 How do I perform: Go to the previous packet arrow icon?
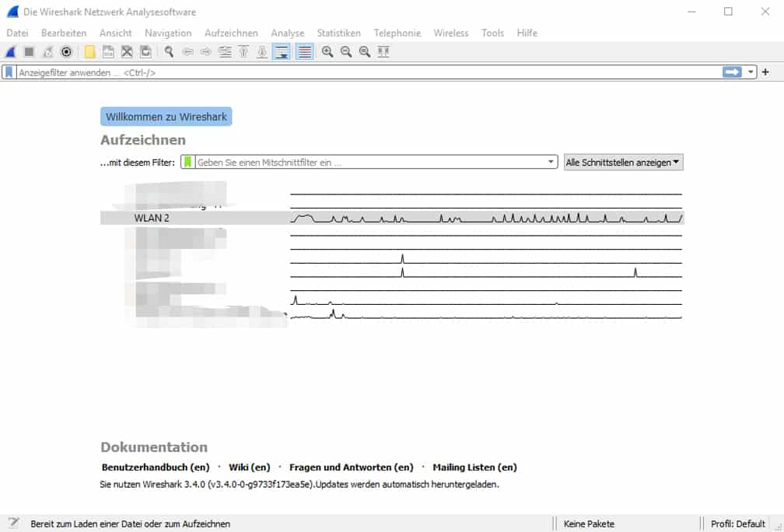coord(187,51)
